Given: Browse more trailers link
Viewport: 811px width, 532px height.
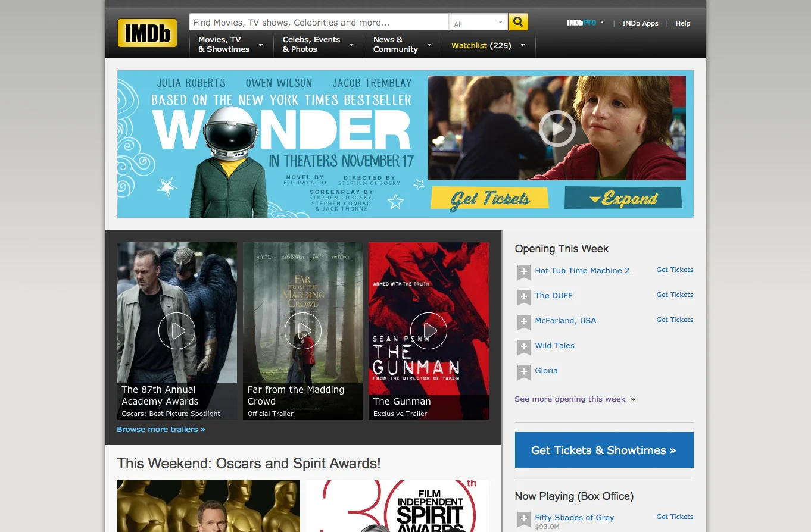Looking at the screenshot, I should point(161,429).
